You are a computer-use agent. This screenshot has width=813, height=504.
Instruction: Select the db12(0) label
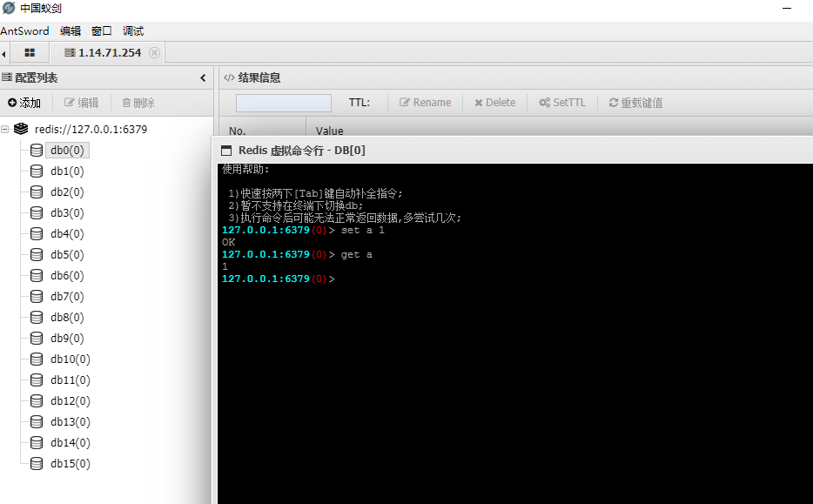[71, 400]
